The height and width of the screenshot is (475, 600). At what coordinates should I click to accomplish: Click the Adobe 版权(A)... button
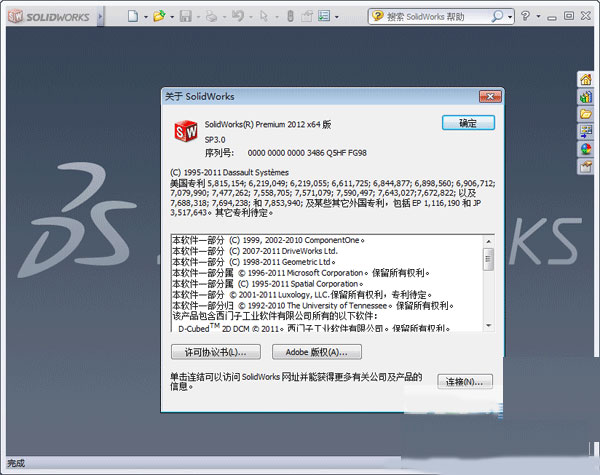(316, 352)
